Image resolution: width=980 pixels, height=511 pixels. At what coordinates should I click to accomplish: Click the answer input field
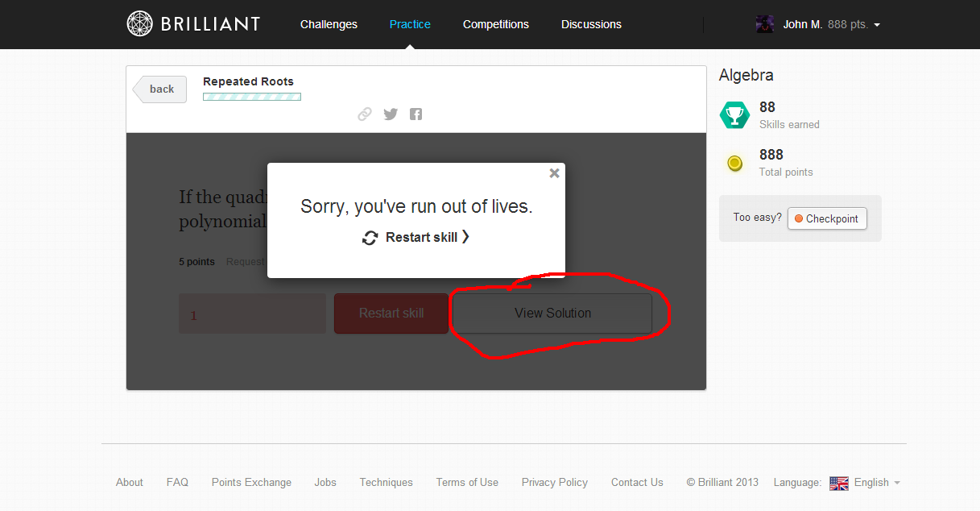tap(253, 314)
